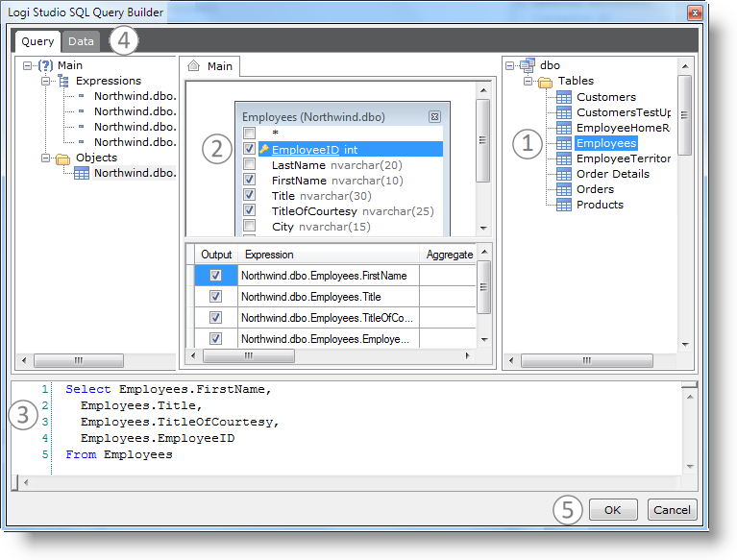Viewport: 737px width, 560px height.
Task: Check the LastName column checkbox
Action: coord(250,164)
